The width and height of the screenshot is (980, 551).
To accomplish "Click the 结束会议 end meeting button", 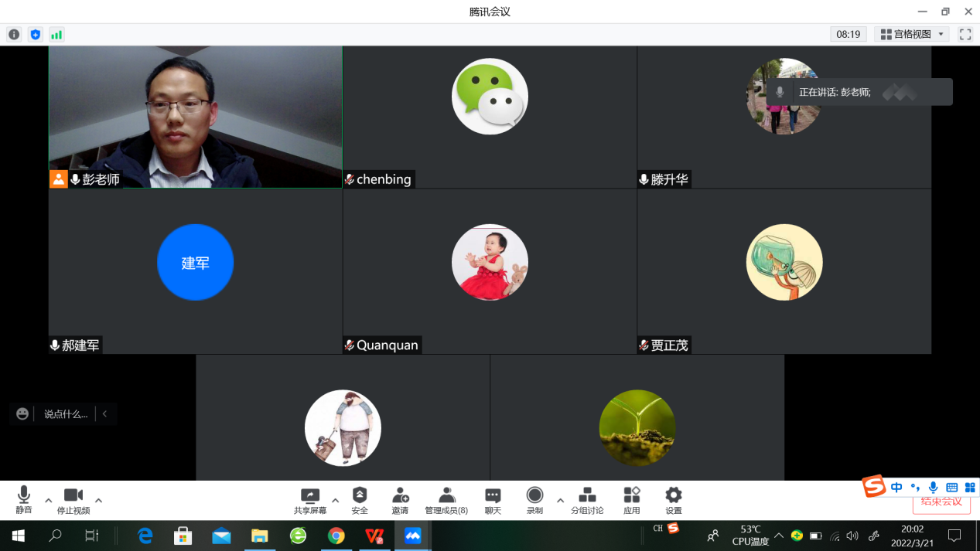I will pos(941,501).
